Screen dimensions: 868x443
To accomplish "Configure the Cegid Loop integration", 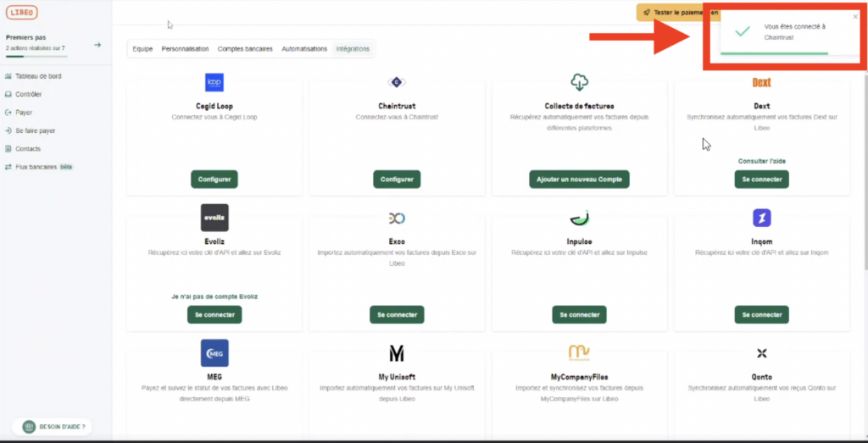I will pos(214,180).
